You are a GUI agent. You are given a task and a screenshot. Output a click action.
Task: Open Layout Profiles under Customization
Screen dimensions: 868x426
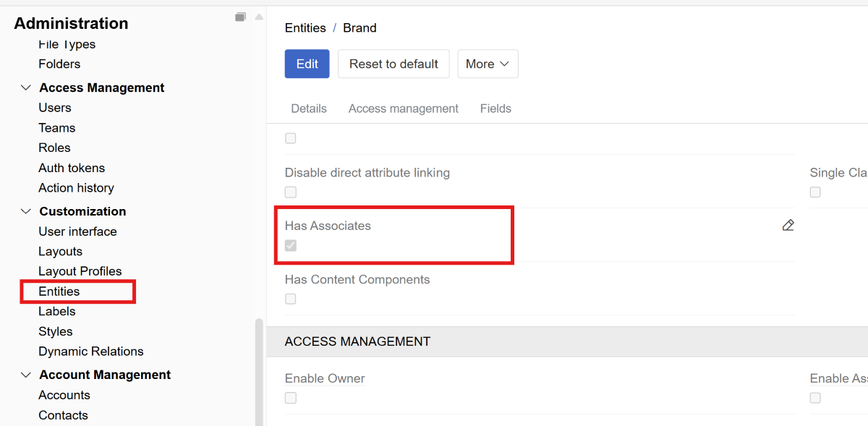click(x=80, y=271)
